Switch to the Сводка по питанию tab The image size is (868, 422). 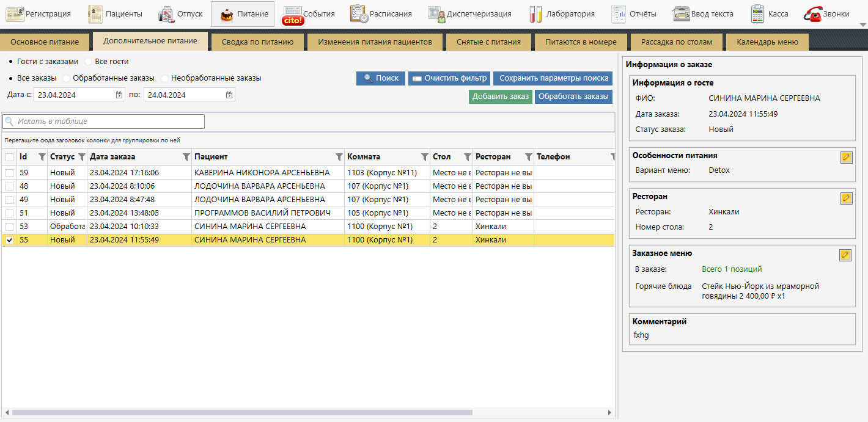click(257, 42)
